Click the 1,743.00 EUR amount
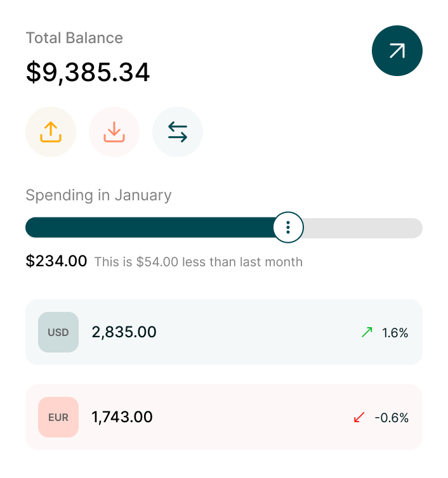 [122, 417]
